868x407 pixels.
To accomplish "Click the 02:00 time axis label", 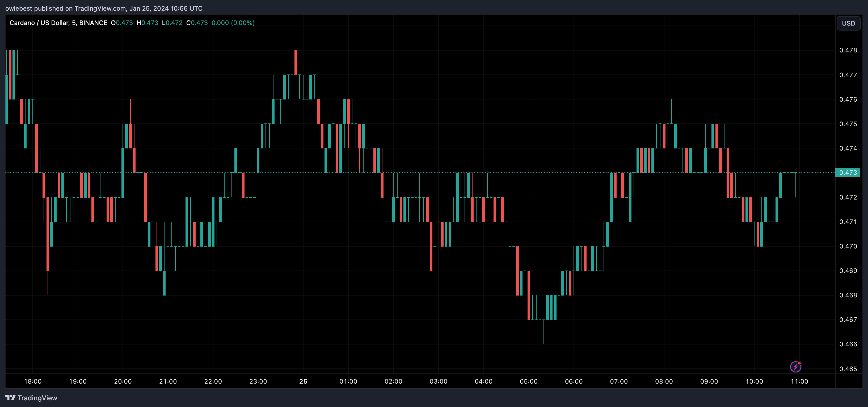I will point(393,381).
